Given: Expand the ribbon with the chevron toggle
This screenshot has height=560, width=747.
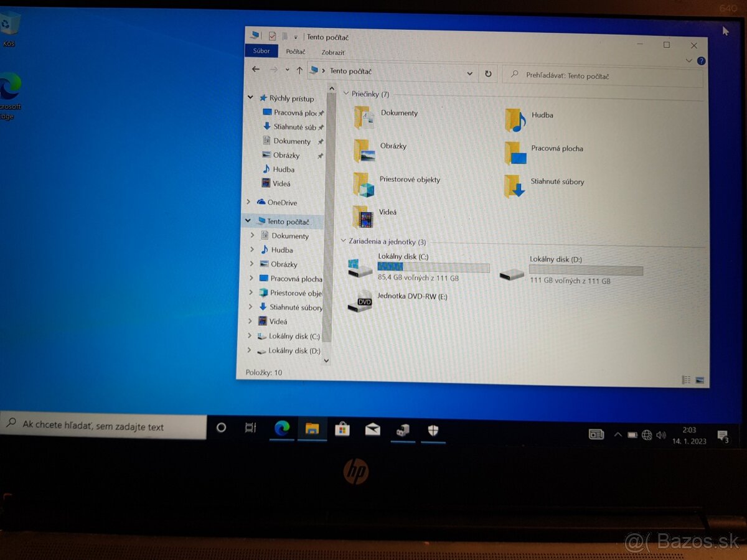Looking at the screenshot, I should (x=688, y=60).
